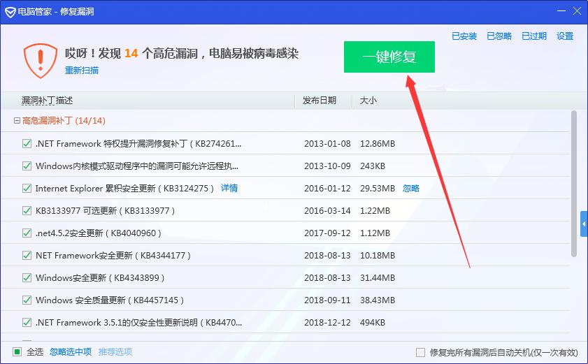The height and width of the screenshot is (364, 588).
Task: Toggle the 全选 select-all checkbox
Action: point(17,351)
